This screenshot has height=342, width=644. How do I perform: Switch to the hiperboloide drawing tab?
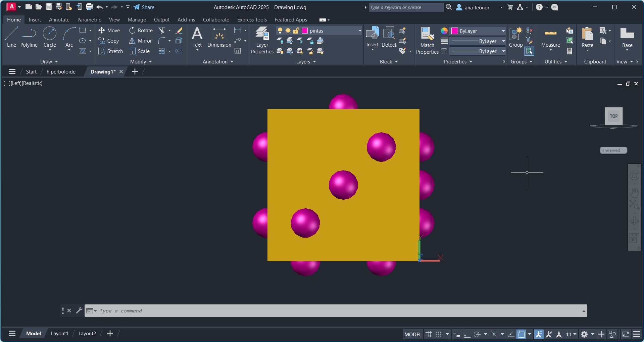[61, 72]
